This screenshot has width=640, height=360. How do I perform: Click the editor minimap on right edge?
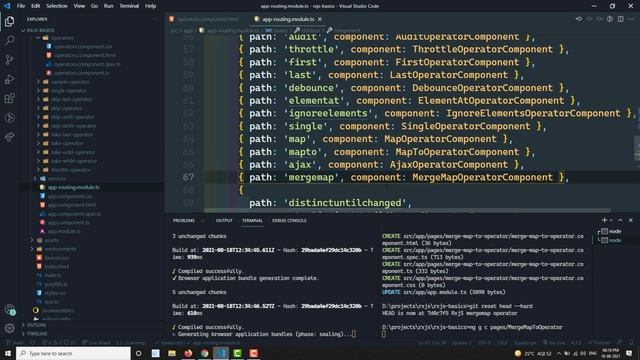tap(637, 149)
